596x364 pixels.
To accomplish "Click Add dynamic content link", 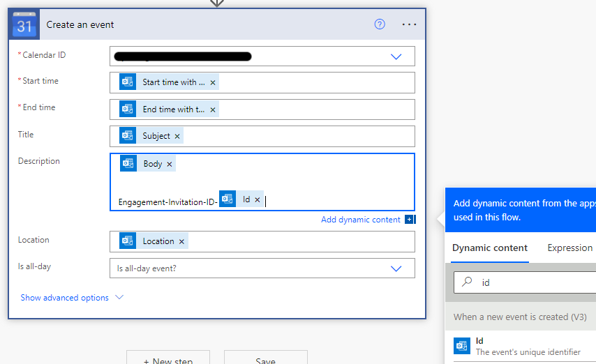I will [x=360, y=220].
